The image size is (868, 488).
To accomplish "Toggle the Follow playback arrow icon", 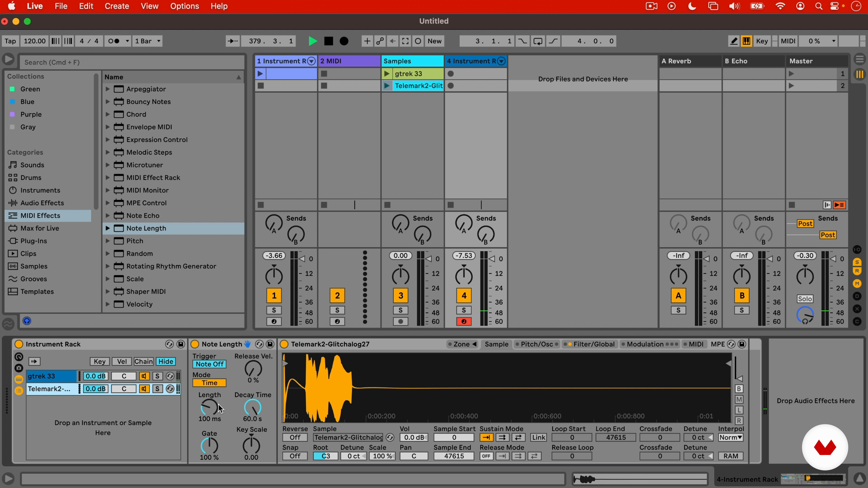I will pyautogui.click(x=233, y=41).
